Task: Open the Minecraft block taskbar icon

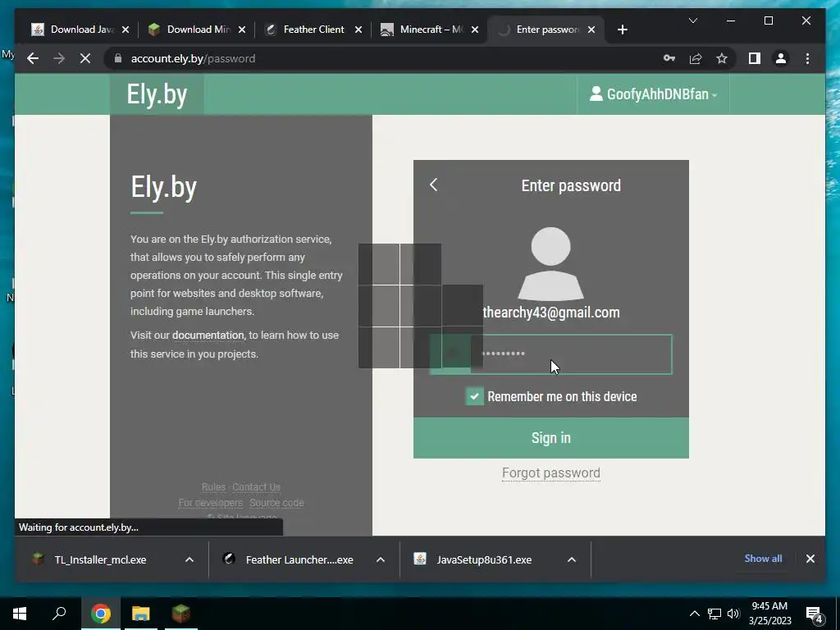Action: 181,614
